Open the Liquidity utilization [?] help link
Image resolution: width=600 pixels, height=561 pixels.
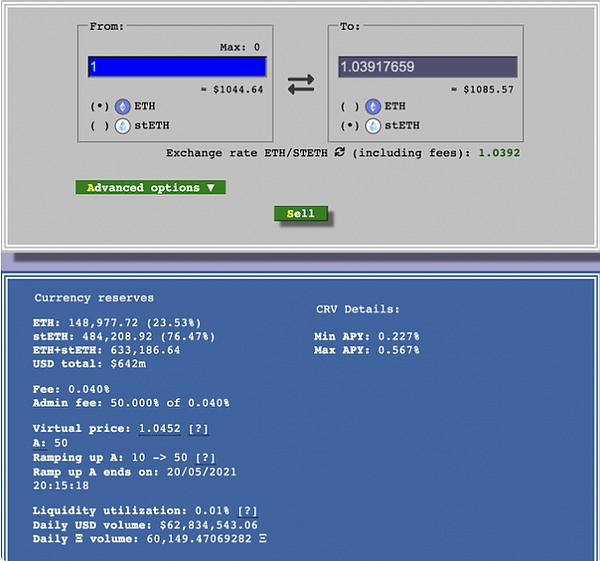247,511
